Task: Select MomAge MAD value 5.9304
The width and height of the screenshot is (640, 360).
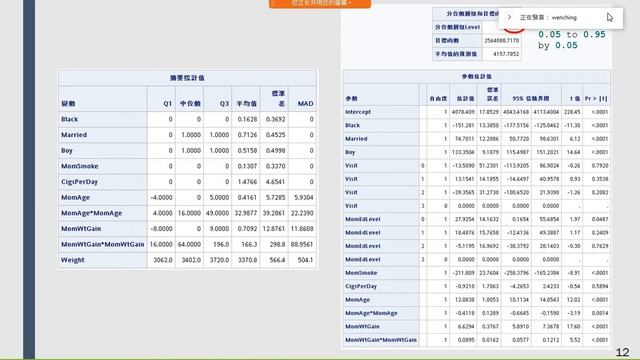Action: pyautogui.click(x=303, y=198)
